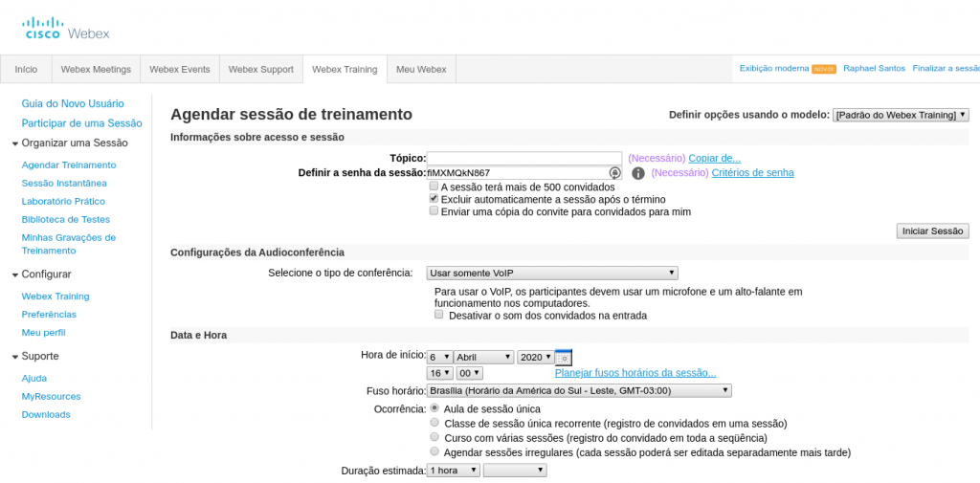This screenshot has width=980, height=483.
Task: Open the calendar date picker icon
Action: (x=563, y=358)
